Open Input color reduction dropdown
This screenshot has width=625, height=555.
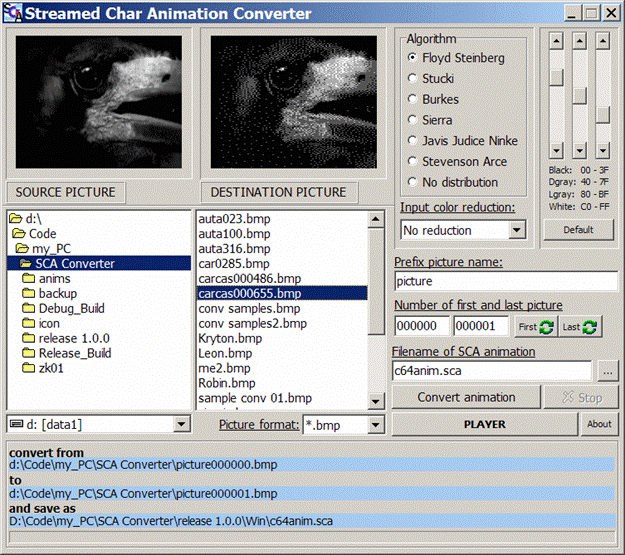point(517,230)
